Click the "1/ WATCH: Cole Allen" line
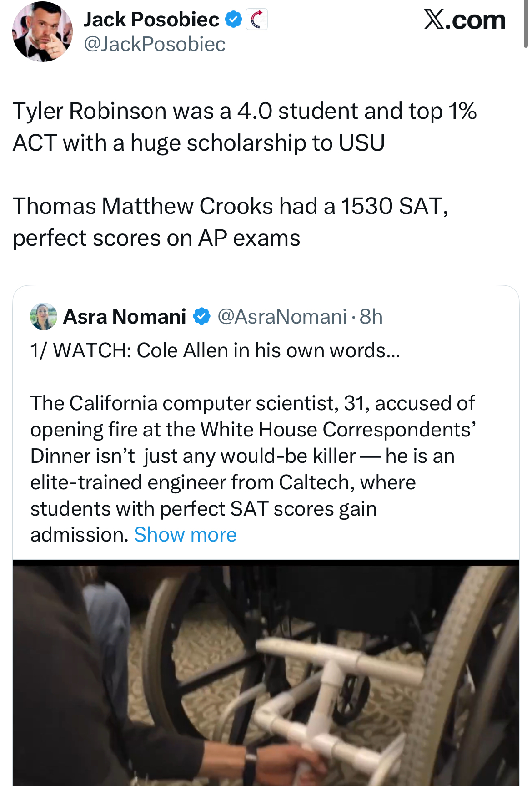Screen dimensions: 532x786 215,350
